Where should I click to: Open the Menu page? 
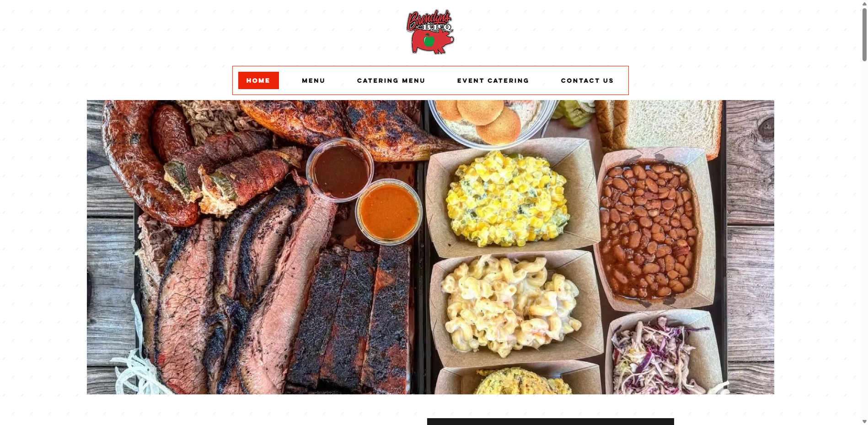point(313,80)
